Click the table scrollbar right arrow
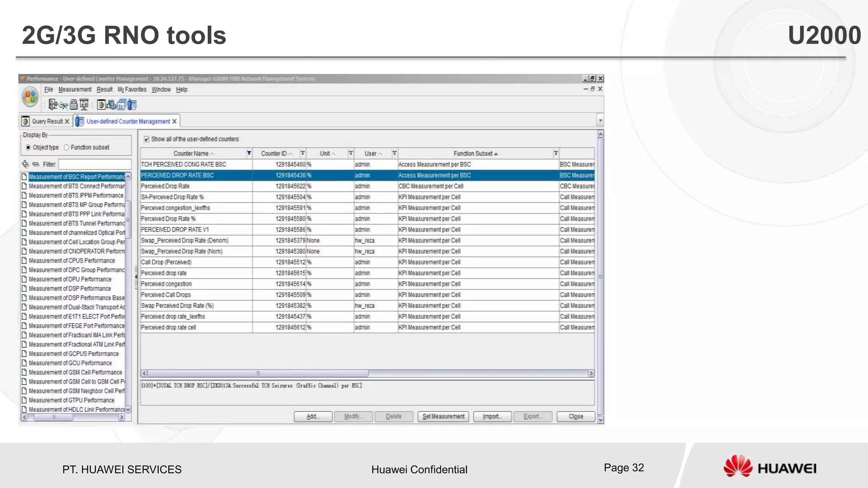The height and width of the screenshot is (488, 868). click(x=591, y=373)
